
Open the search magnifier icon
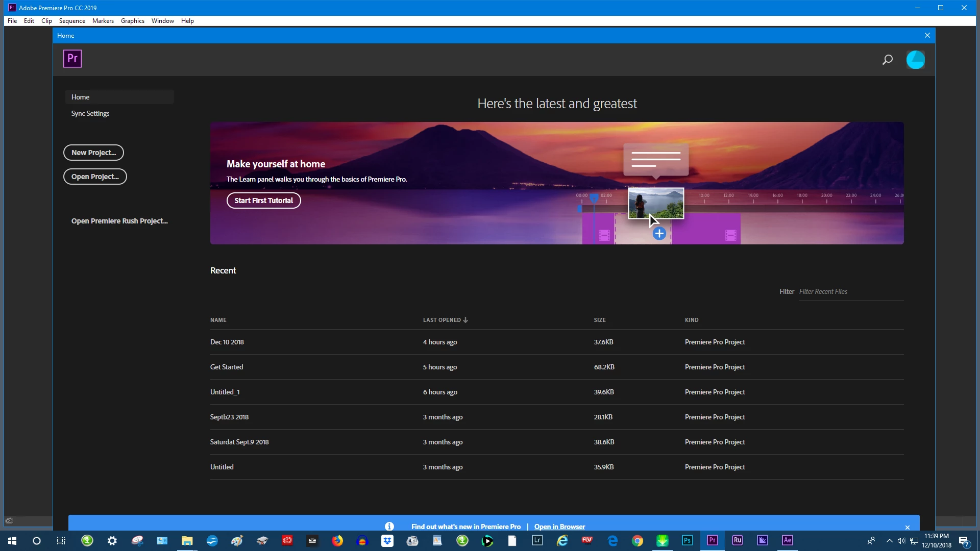click(888, 60)
